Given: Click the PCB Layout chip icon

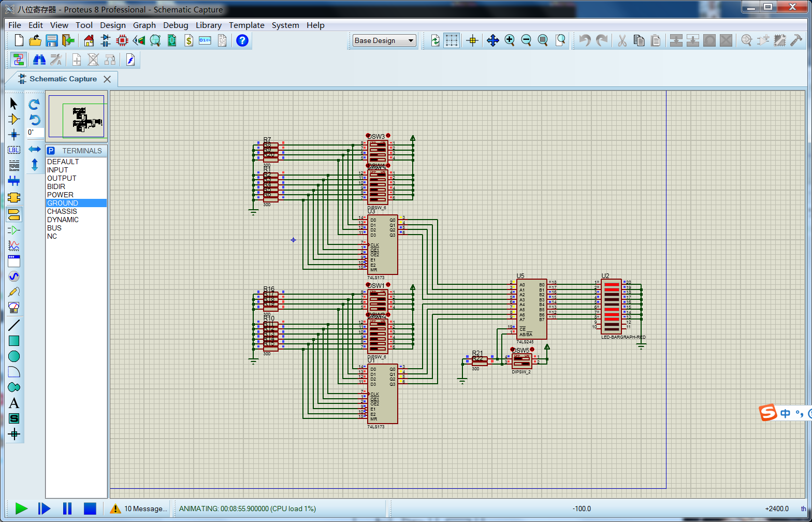Looking at the screenshot, I should coord(122,40).
